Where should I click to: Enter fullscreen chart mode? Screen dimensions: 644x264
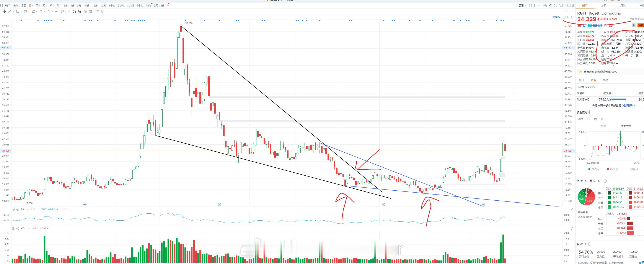556,5
